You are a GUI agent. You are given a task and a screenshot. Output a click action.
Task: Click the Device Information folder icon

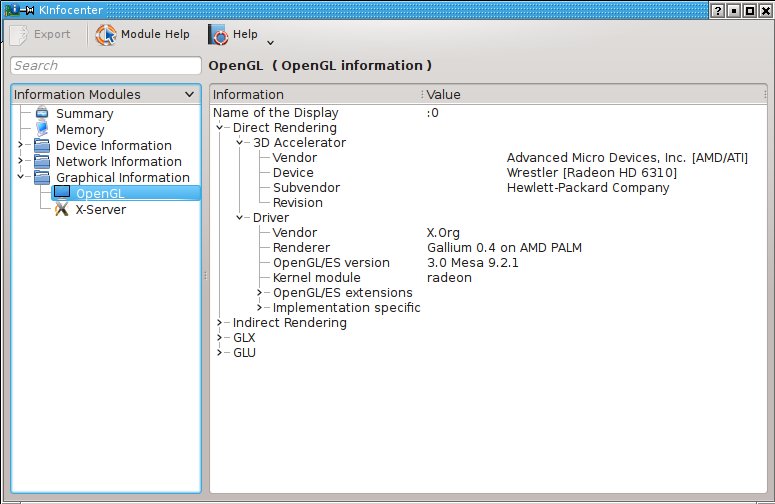click(x=43, y=146)
